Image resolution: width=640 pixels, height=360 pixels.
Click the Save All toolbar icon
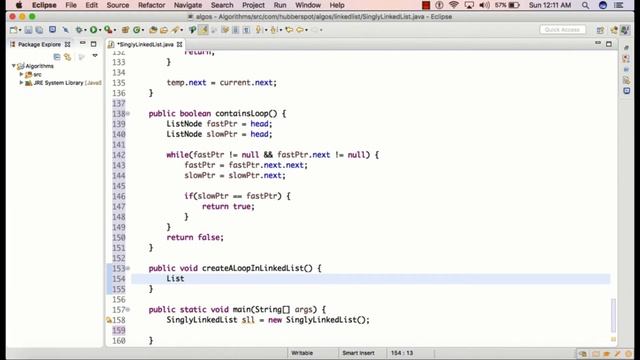pos(40,30)
